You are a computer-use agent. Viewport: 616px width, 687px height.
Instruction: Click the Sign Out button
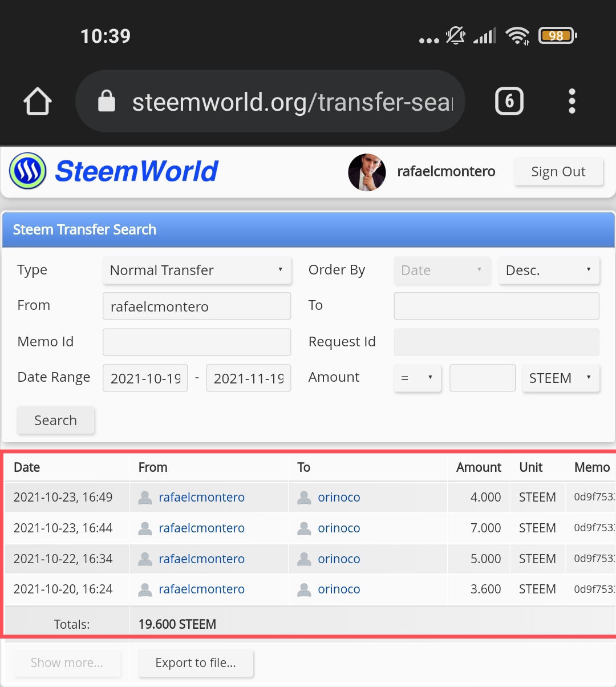pos(558,172)
